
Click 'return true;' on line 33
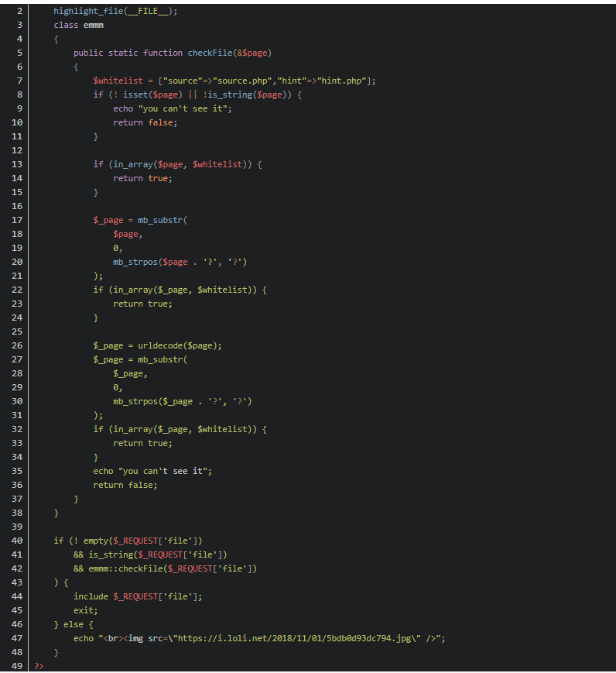point(142,443)
